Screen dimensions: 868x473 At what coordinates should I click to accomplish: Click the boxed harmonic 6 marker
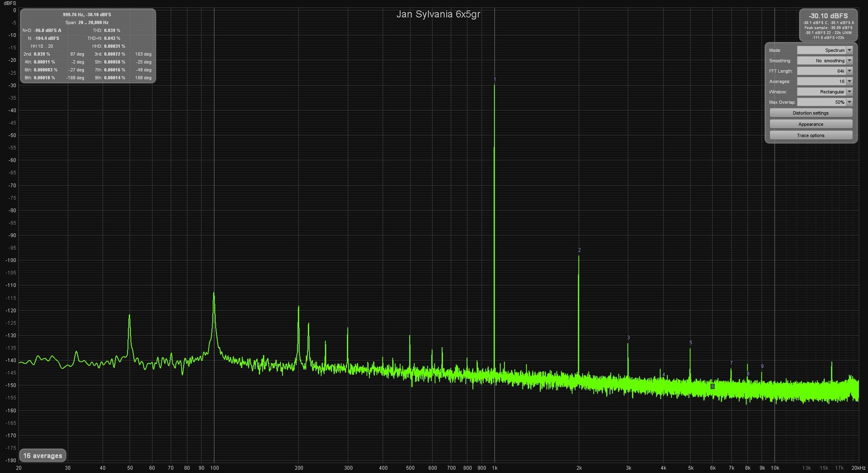[x=712, y=386]
